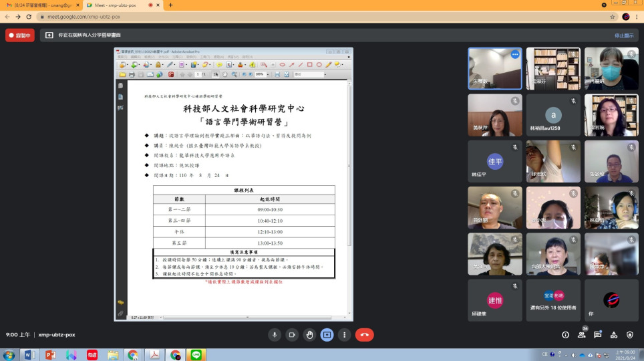Click the present screen button
Viewport: 644px width, 361px height.
click(x=327, y=335)
